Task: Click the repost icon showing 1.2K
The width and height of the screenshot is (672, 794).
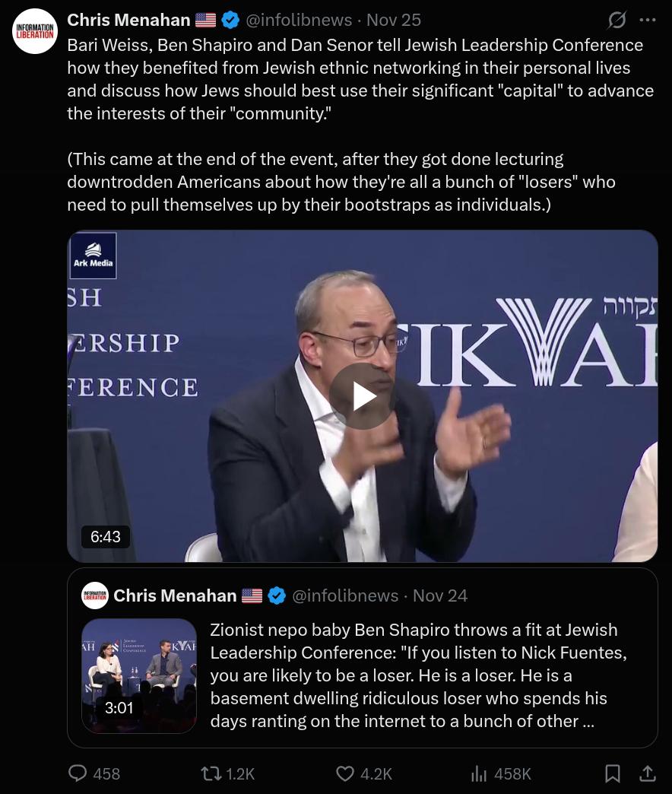Action: pyautogui.click(x=227, y=773)
